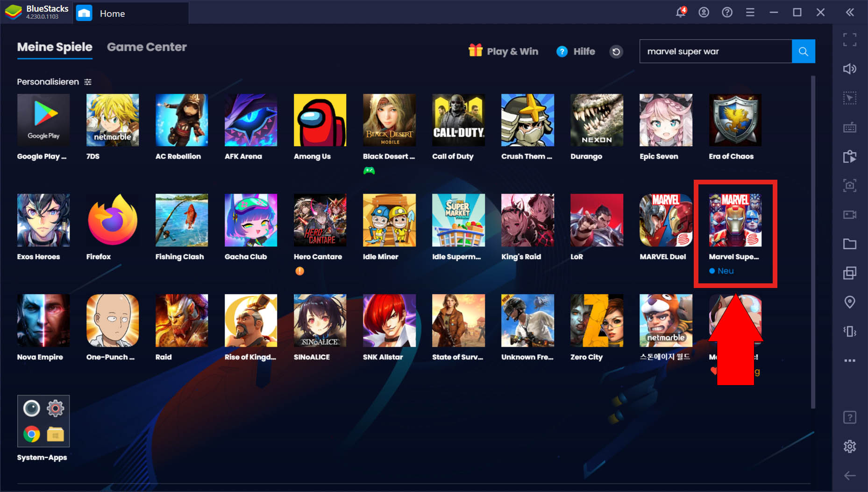Launch the 7DS game
The image size is (868, 492).
pos(113,120)
